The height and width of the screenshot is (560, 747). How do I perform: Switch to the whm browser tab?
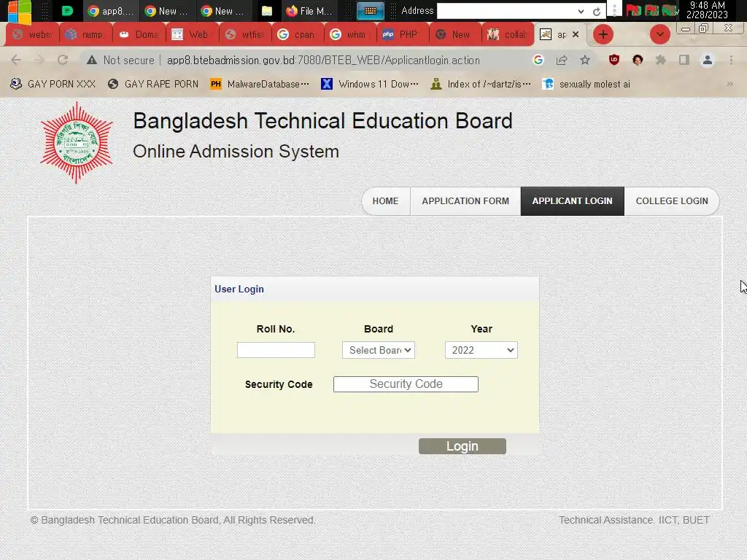(x=349, y=34)
